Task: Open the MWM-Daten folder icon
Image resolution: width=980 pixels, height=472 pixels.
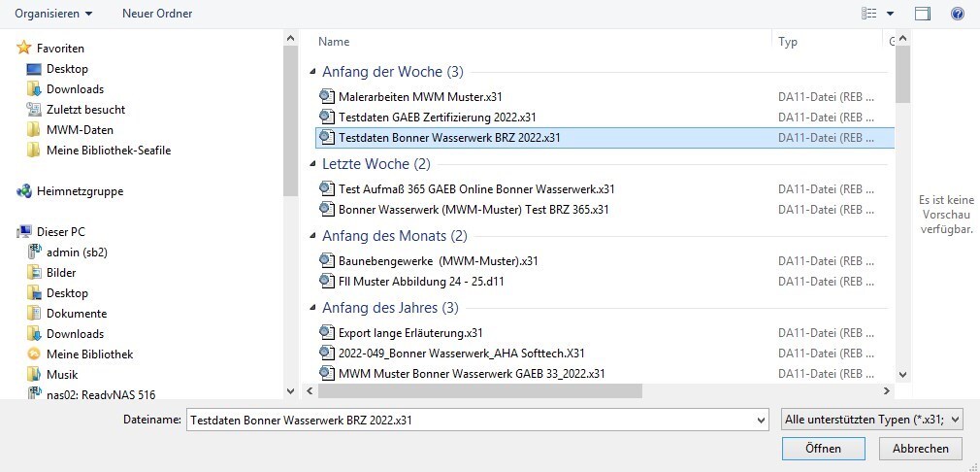Action: (x=34, y=130)
